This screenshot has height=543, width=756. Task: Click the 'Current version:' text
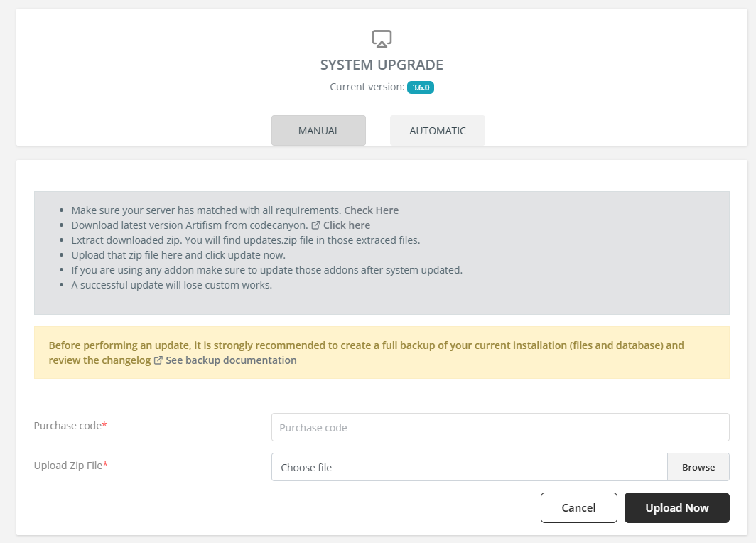coord(367,87)
